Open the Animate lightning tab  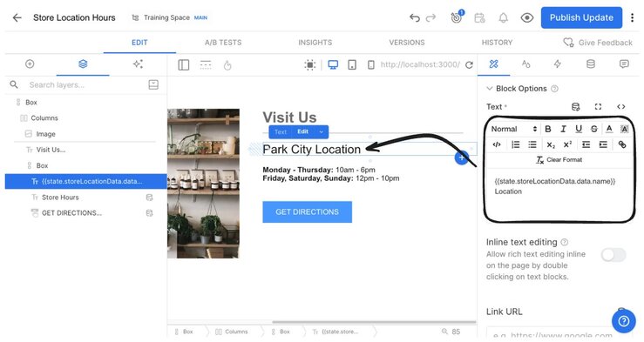click(558, 64)
